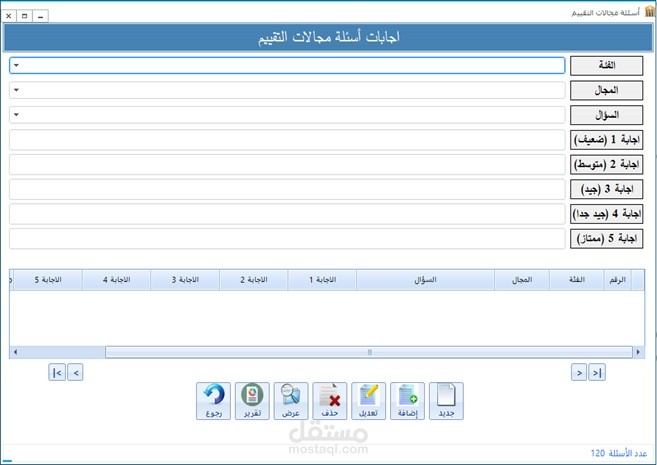The width and height of the screenshot is (657, 465).
Task: Click the رجوع (Back) arrow icon
Action: [213, 401]
